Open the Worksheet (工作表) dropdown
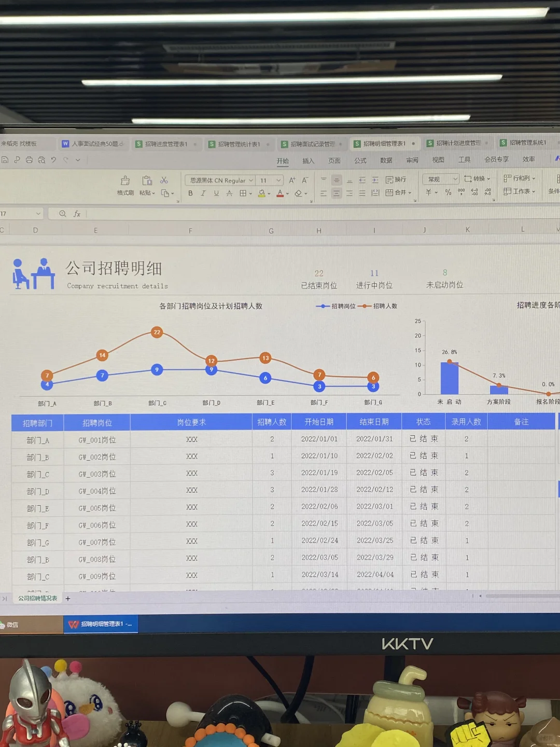The height and width of the screenshot is (747, 560). click(x=519, y=191)
